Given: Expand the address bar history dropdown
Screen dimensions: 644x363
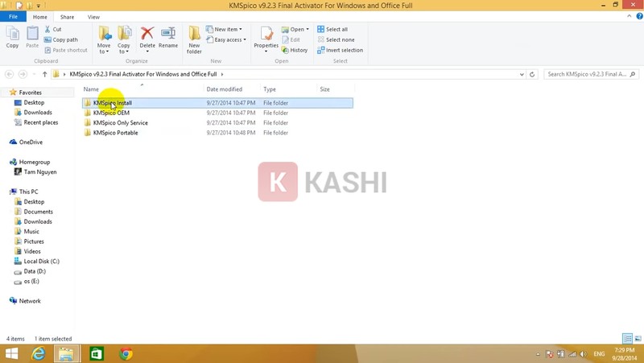Looking at the screenshot, I should [522, 74].
